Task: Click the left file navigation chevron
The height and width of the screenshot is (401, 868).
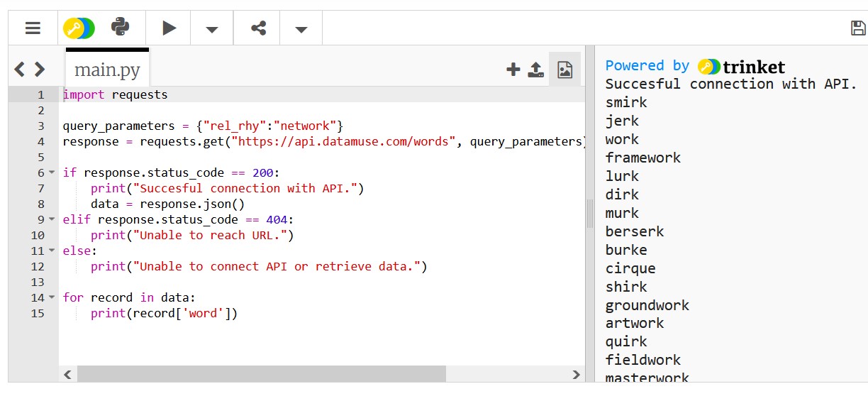Action: (19, 70)
